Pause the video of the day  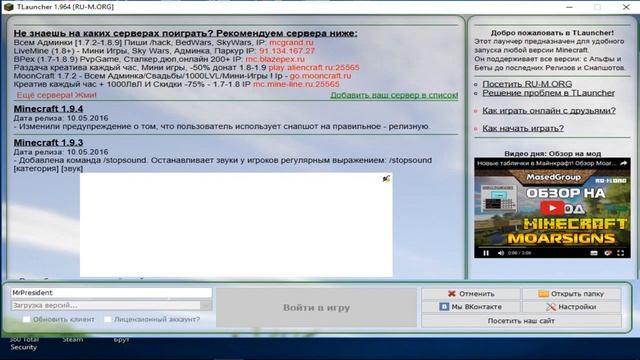(486, 253)
